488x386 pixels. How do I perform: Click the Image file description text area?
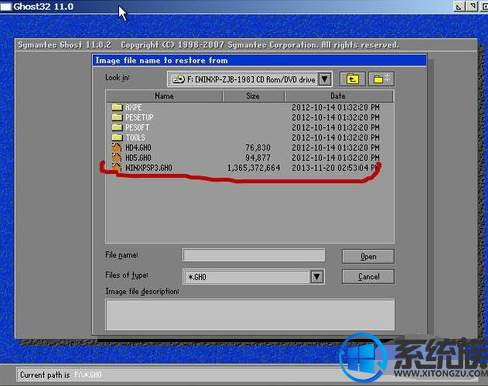point(250,315)
